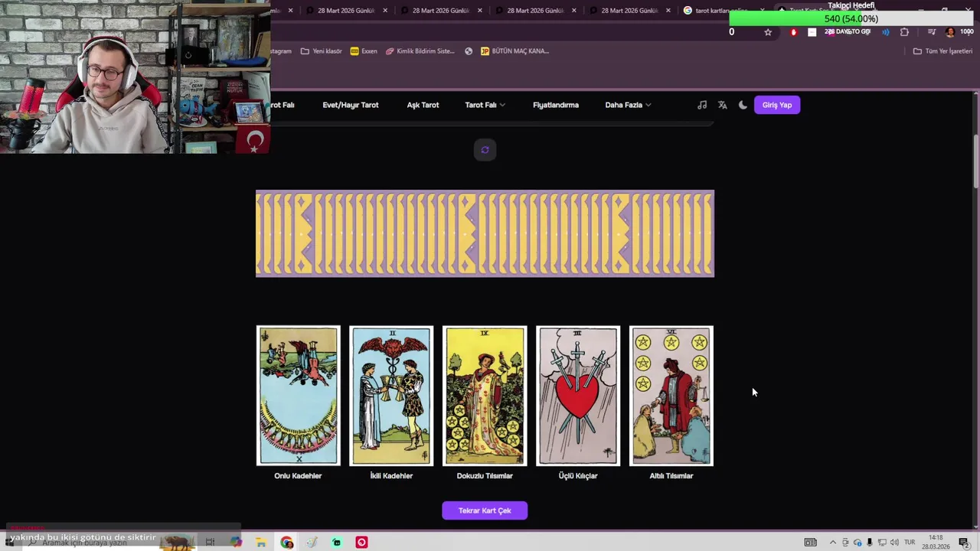Open the Yeni klasör bookmark folder
Image resolution: width=980 pixels, height=551 pixels.
coord(321,51)
